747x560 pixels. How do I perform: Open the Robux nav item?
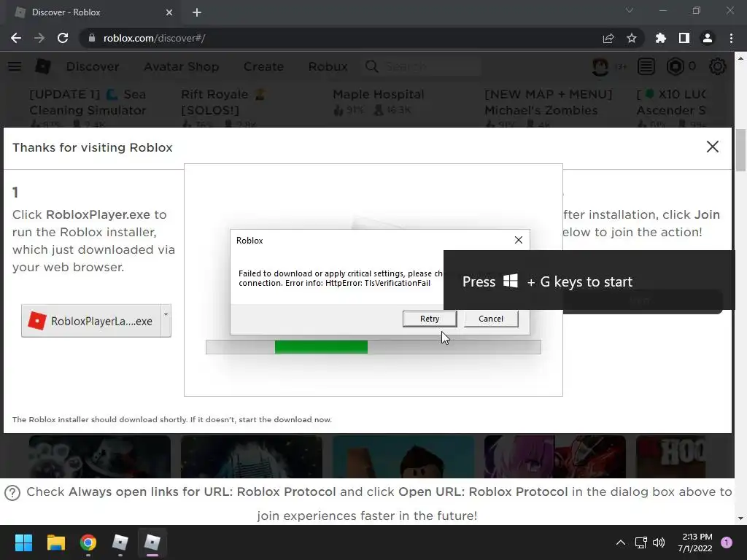tap(328, 66)
